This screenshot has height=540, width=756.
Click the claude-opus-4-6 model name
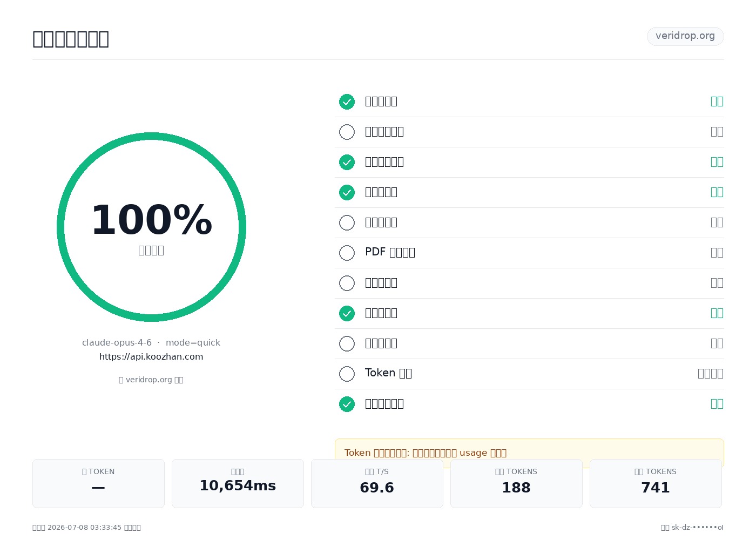(117, 343)
